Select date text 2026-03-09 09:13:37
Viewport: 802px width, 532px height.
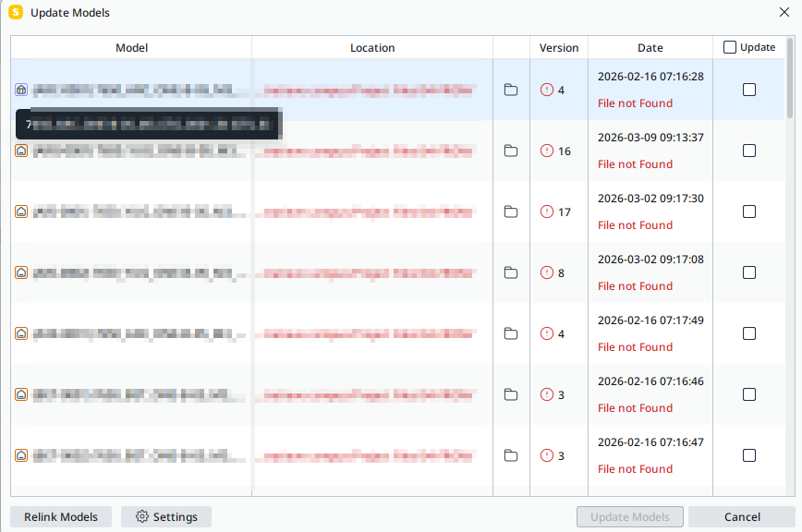(x=650, y=138)
